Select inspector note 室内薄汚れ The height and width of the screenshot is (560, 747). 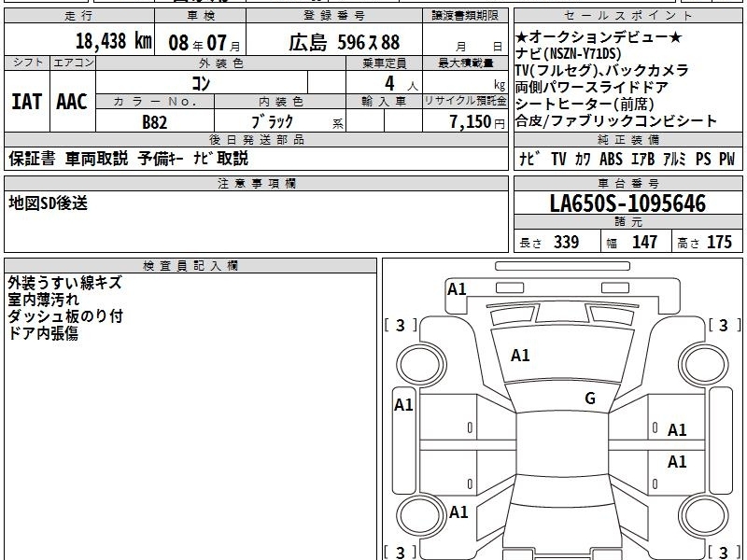(x=44, y=300)
